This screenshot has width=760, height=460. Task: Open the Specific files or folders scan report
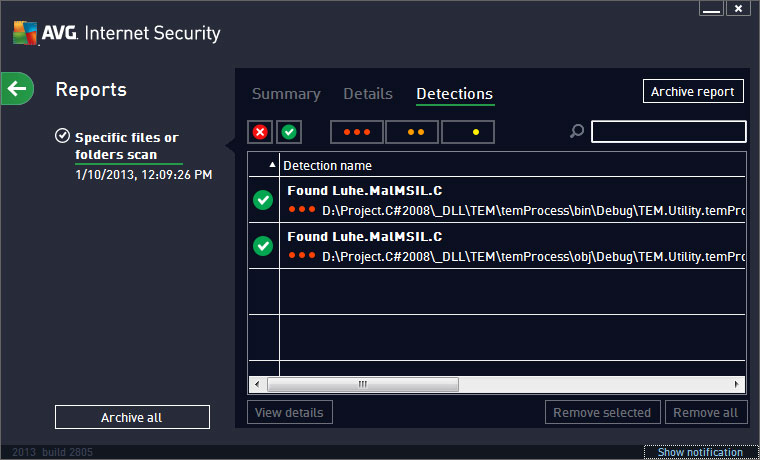127,146
